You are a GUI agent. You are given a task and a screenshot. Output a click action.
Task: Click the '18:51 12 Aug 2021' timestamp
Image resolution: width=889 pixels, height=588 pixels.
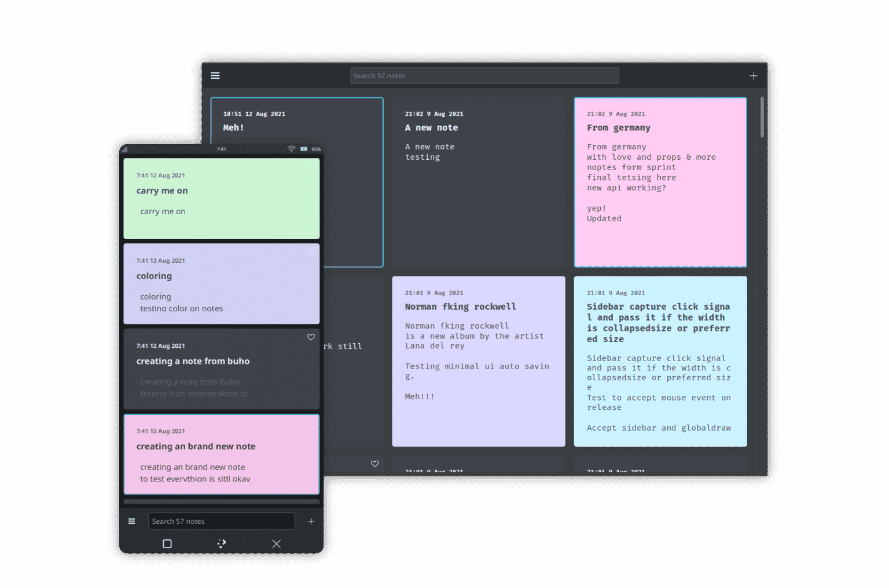pos(254,114)
